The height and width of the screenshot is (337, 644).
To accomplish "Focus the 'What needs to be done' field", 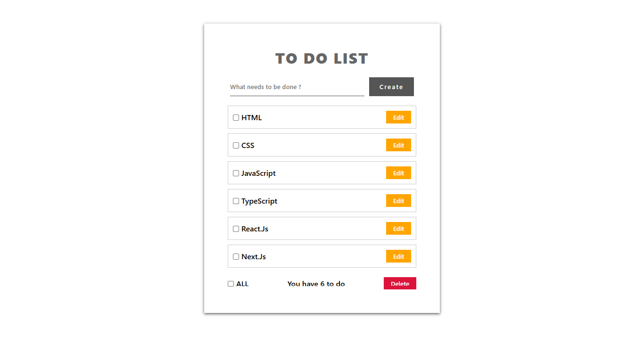I will (x=297, y=87).
